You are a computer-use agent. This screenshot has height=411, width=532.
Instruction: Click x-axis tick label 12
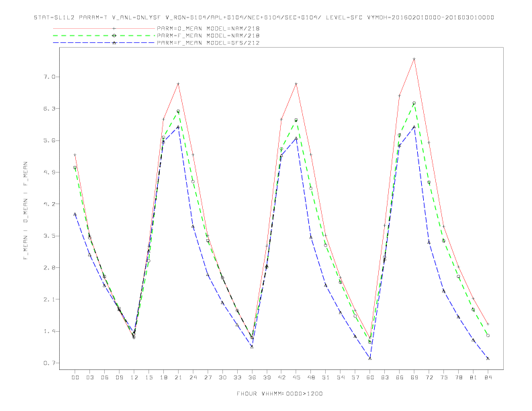click(134, 377)
